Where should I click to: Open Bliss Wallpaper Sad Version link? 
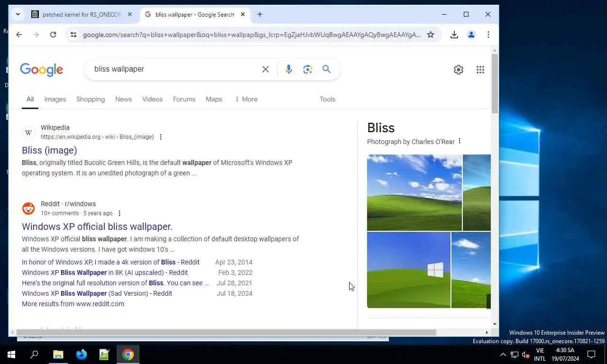click(97, 293)
